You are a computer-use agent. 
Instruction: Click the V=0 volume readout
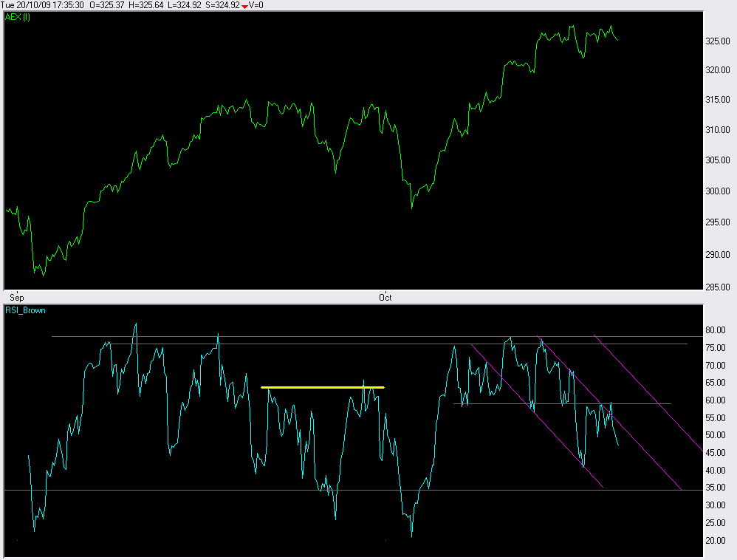[256, 5]
